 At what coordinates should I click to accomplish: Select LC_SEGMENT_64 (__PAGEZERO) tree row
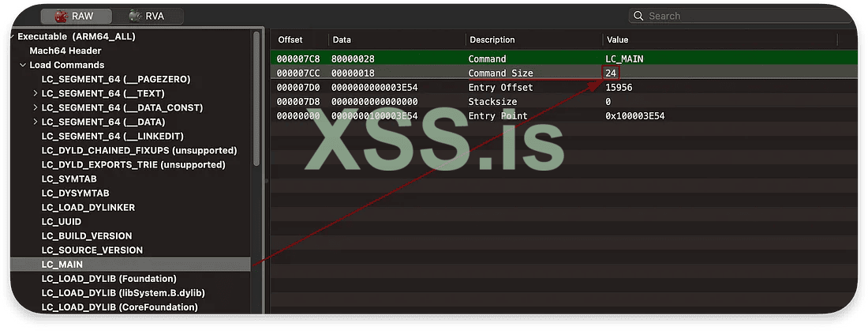116,79
